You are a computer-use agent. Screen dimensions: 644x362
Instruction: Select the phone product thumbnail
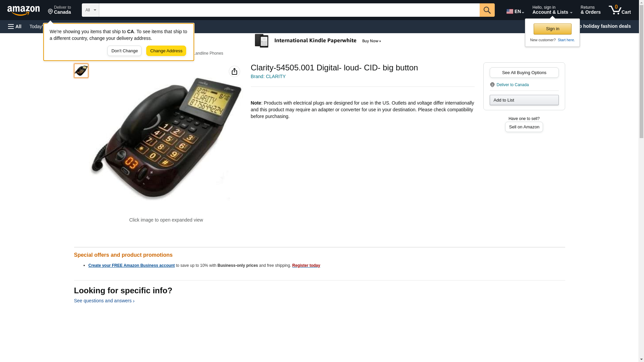click(x=81, y=71)
